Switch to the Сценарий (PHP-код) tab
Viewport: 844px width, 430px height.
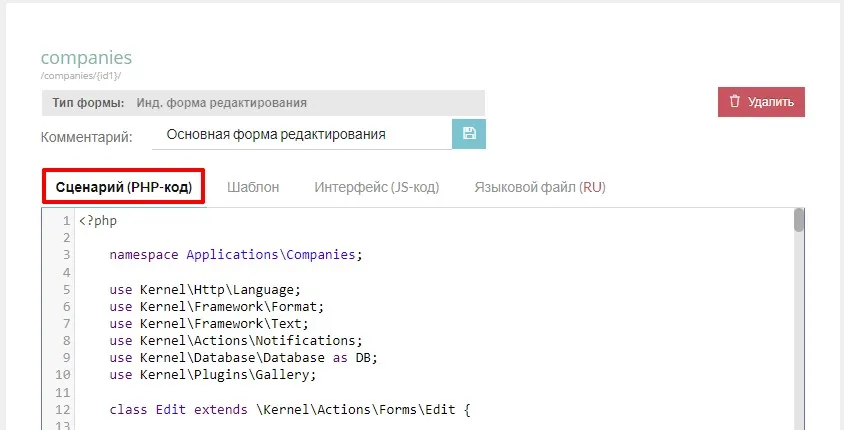pyautogui.click(x=124, y=187)
